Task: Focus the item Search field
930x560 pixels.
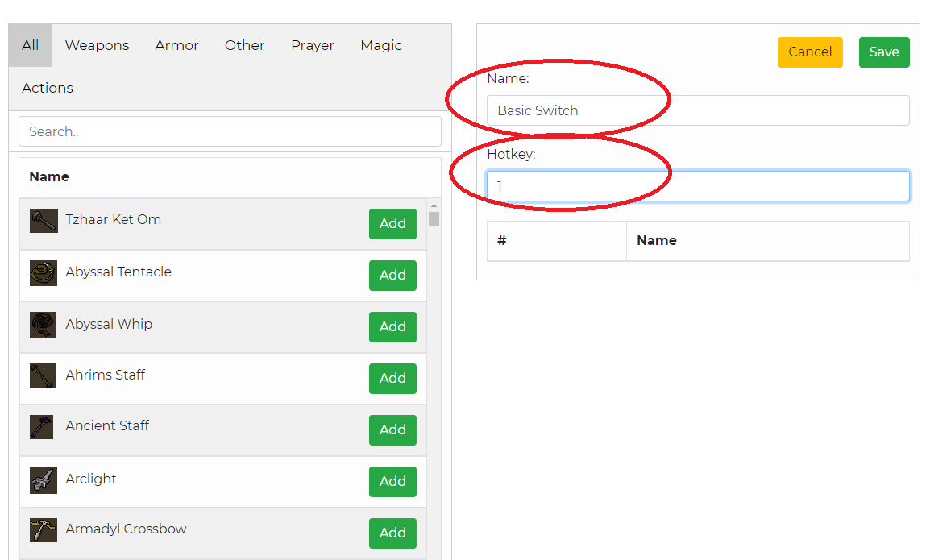Action: [230, 131]
